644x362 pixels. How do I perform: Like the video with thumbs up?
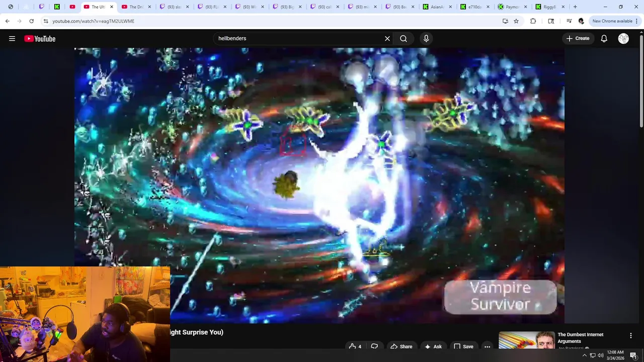[355, 346]
